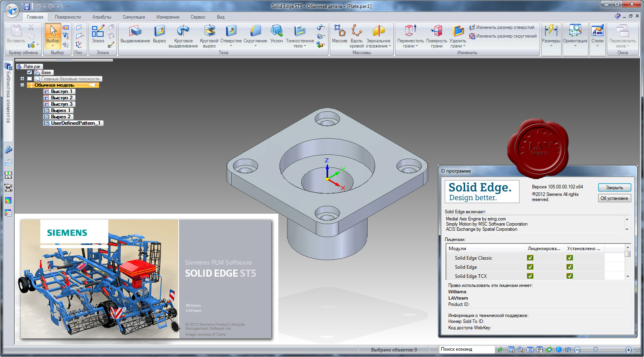Switch to the Поверхности ribbon tab

[68, 17]
